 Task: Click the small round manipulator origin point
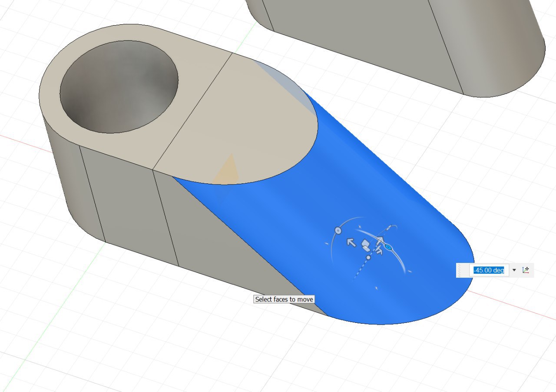[368, 257]
